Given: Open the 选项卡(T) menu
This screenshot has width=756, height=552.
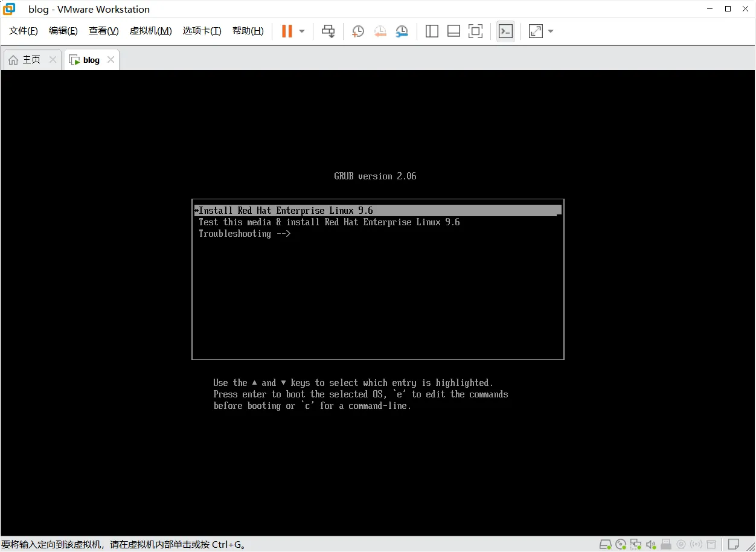Looking at the screenshot, I should click(202, 31).
